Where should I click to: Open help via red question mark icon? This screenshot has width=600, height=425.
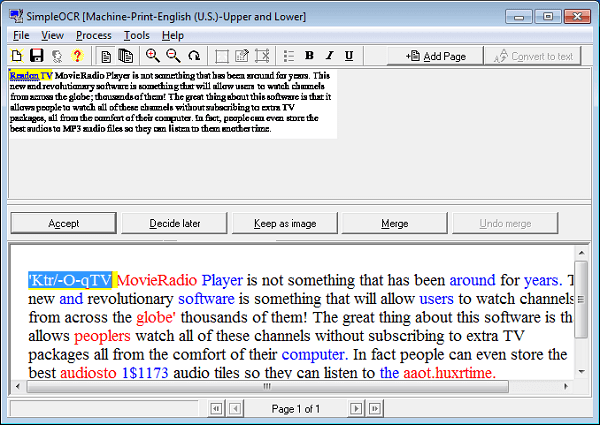pyautogui.click(x=77, y=56)
